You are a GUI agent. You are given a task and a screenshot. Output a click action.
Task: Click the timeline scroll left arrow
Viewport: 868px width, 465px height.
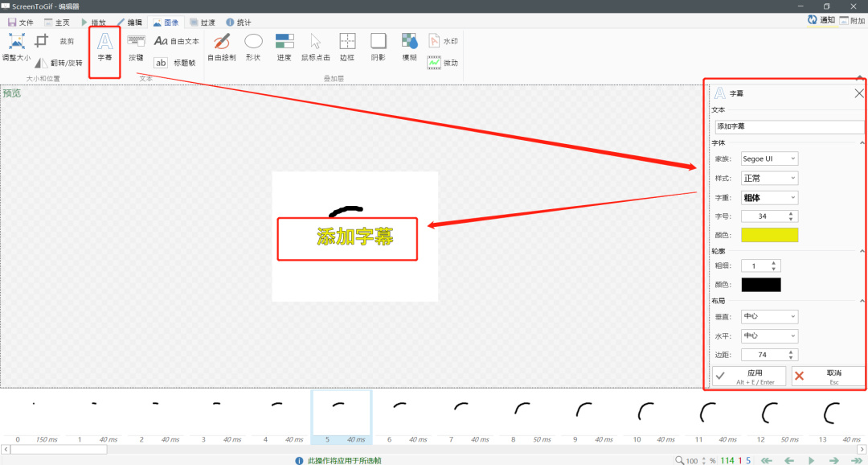coord(5,450)
